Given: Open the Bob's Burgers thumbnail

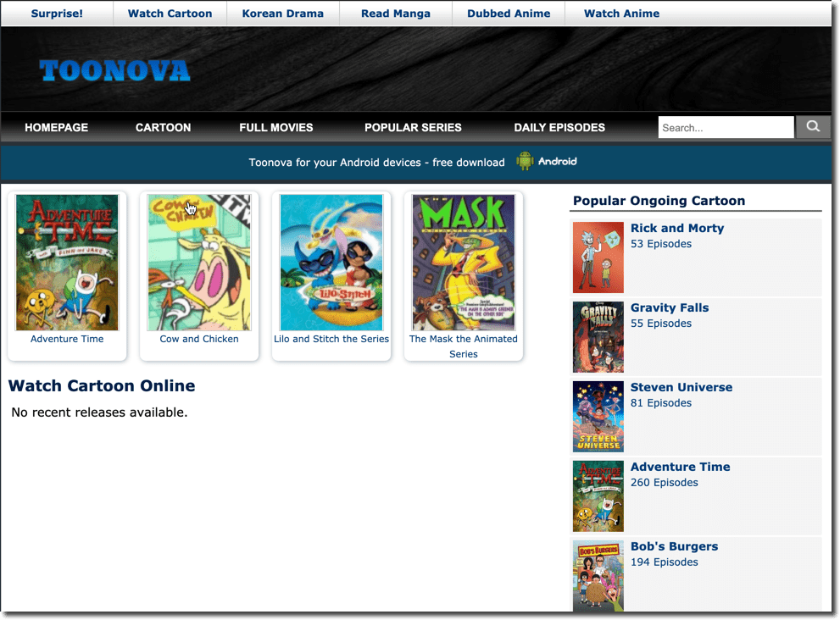Looking at the screenshot, I should 598,576.
